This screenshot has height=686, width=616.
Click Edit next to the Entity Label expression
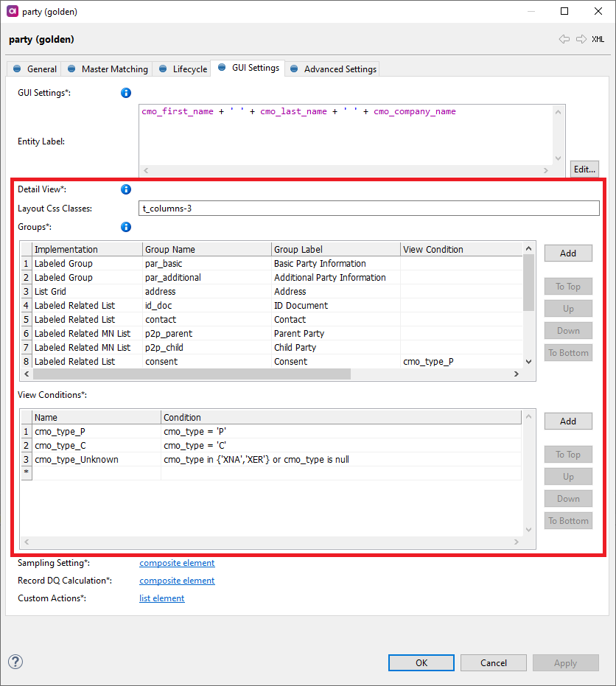(584, 169)
